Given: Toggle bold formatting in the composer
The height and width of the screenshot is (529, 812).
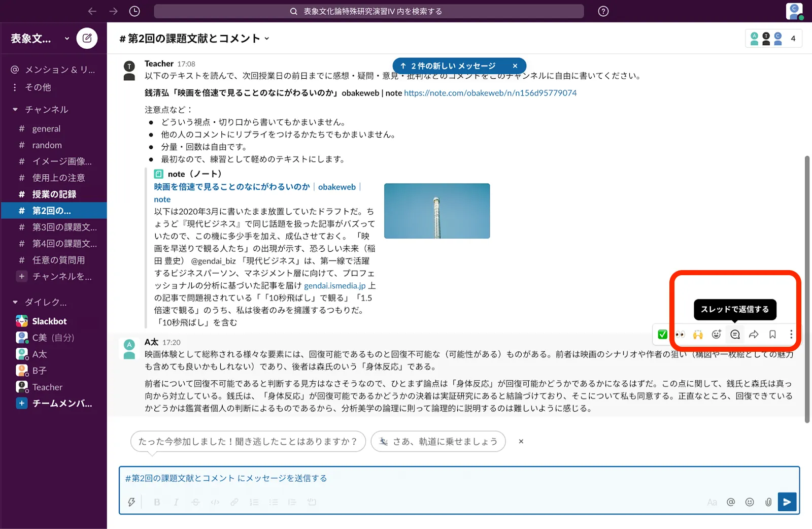Looking at the screenshot, I should [x=157, y=502].
